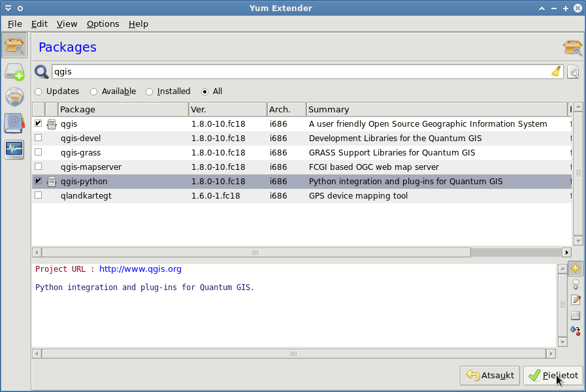Select the qlandkartegt row name

86,196
